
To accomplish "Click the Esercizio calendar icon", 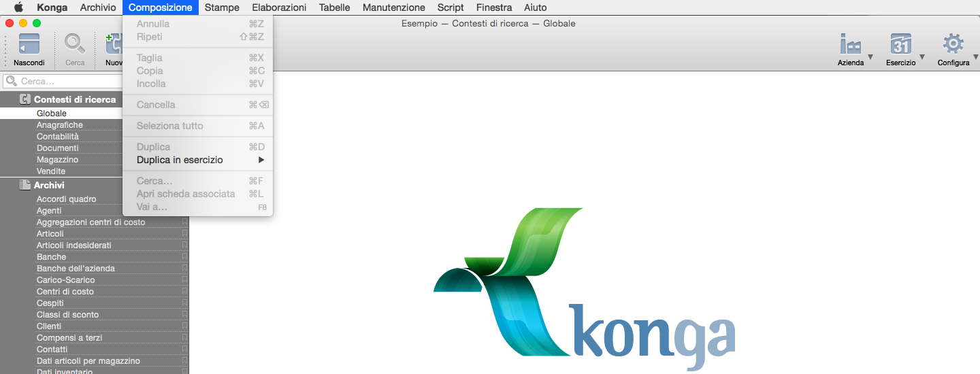I will tap(900, 45).
